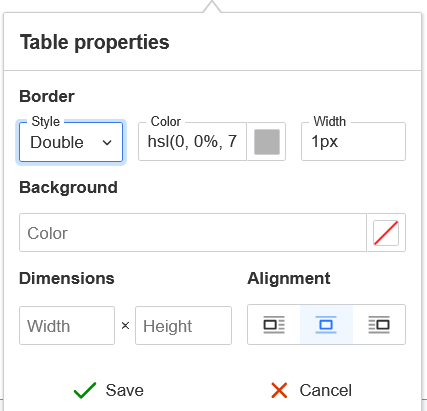Click the Style field label
Screen dimensions: 427x411
tap(46, 121)
